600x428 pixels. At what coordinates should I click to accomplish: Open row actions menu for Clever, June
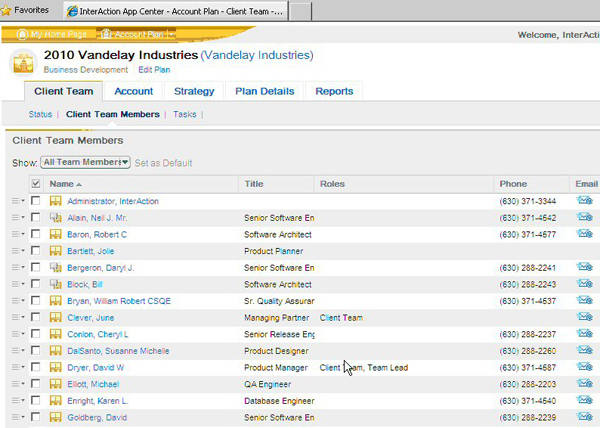click(18, 317)
